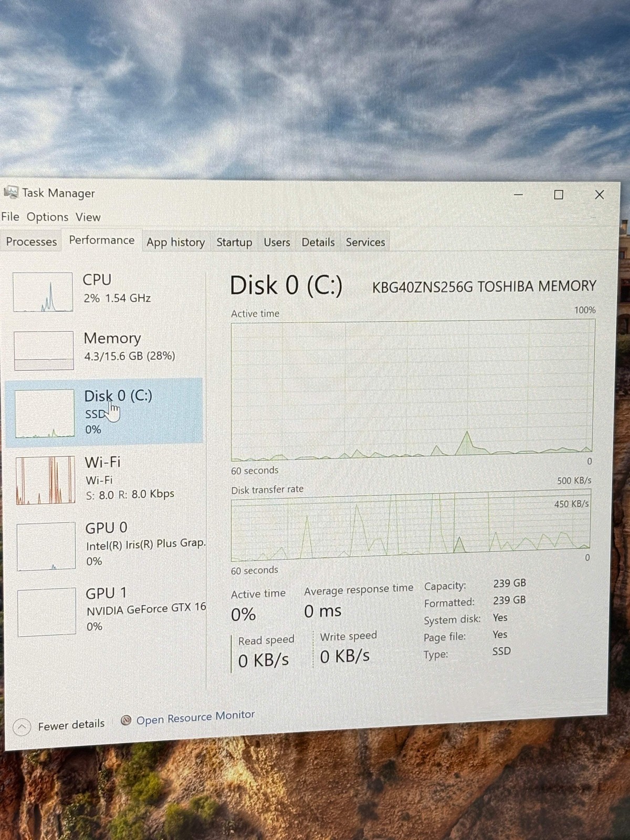This screenshot has width=630, height=840.
Task: Click the Write speed 0 KB/s value
Action: [345, 656]
